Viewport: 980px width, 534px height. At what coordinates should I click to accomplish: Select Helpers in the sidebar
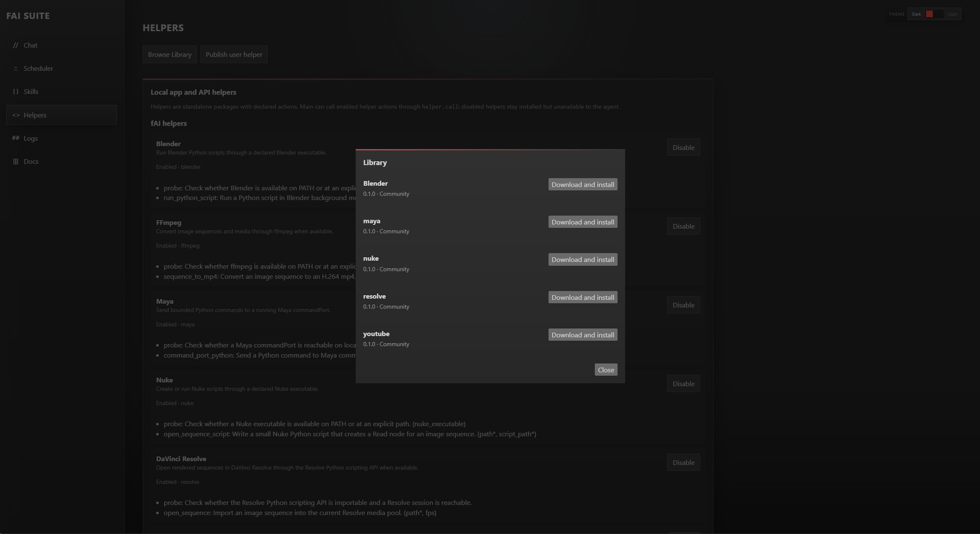[61, 115]
